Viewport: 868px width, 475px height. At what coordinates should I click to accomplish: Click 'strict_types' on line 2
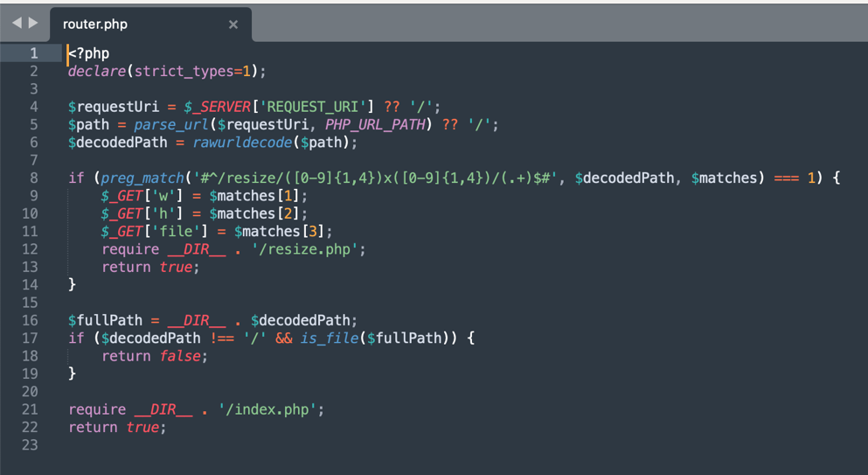click(x=184, y=72)
